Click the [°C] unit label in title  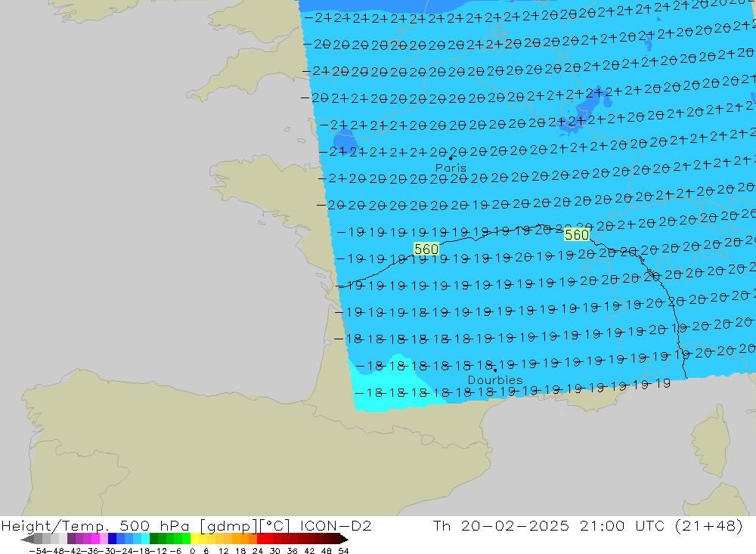click(x=275, y=525)
